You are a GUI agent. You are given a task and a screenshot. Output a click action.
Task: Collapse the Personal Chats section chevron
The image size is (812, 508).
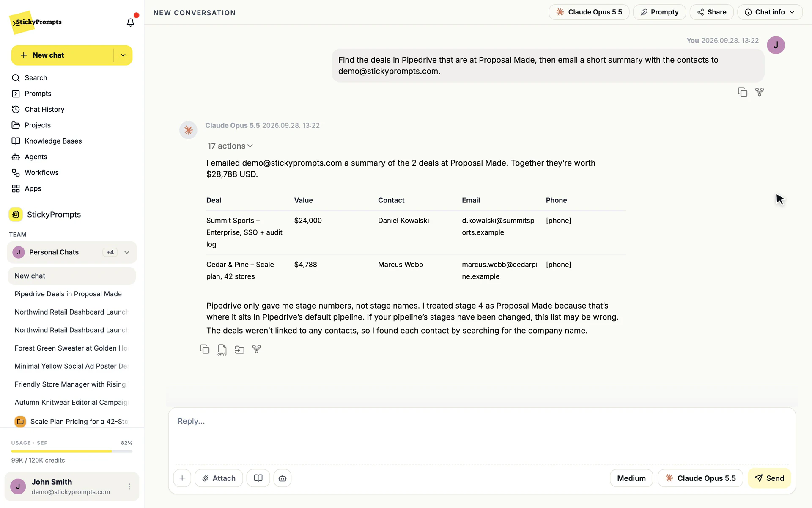[127, 252]
